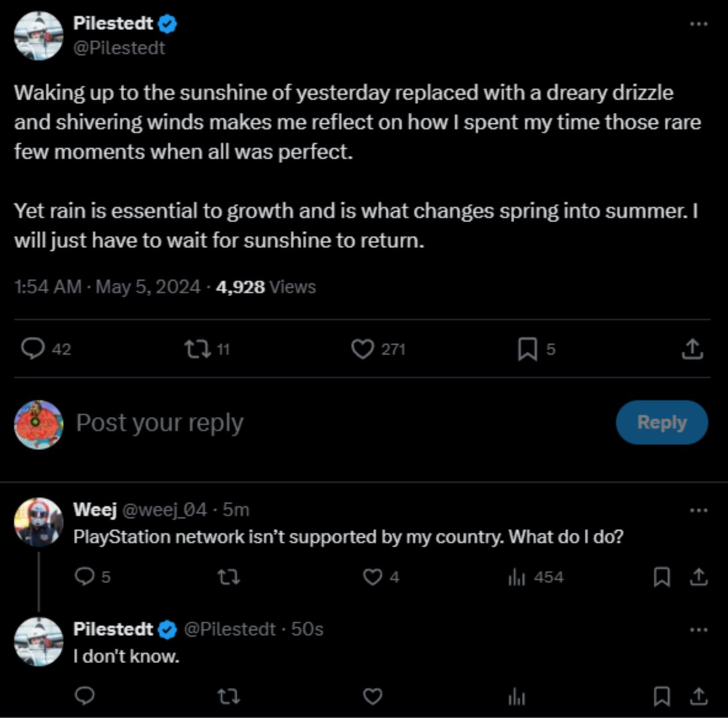
Task: Open more options on Weej's reply
Action: [x=698, y=510]
